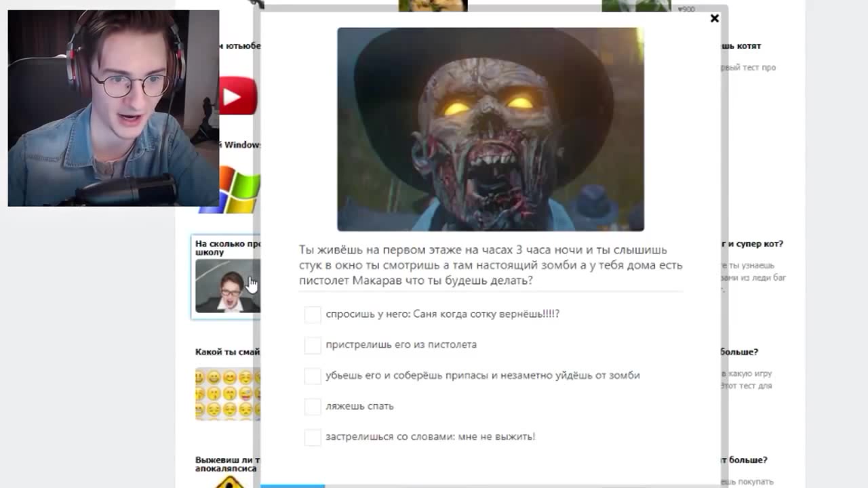This screenshot has height=488, width=868.
Task: Mark the 'ляжешь спать' checkbox
Action: pos(312,407)
